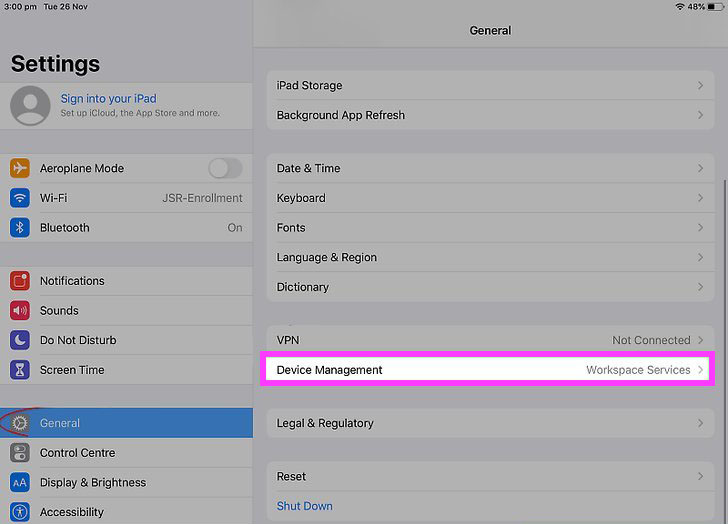Open Background App Refresh chevron
The image size is (728, 524).
[x=700, y=115]
